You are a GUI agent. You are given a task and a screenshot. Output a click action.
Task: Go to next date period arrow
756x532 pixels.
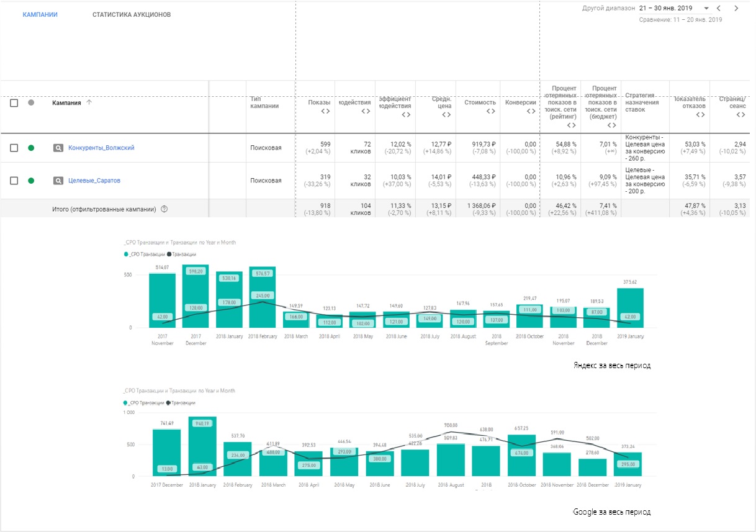click(736, 9)
